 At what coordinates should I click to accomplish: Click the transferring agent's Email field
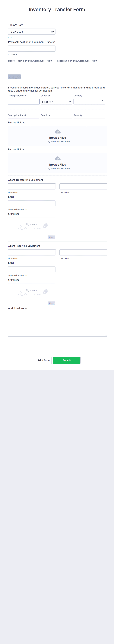click(32, 203)
